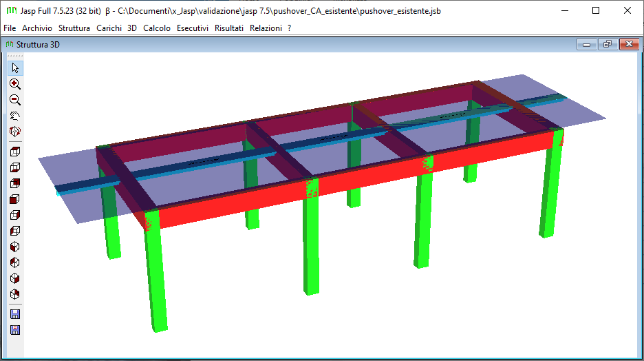Minimize the Jasp main window
This screenshot has width=644, height=361.
pyautogui.click(x=565, y=11)
